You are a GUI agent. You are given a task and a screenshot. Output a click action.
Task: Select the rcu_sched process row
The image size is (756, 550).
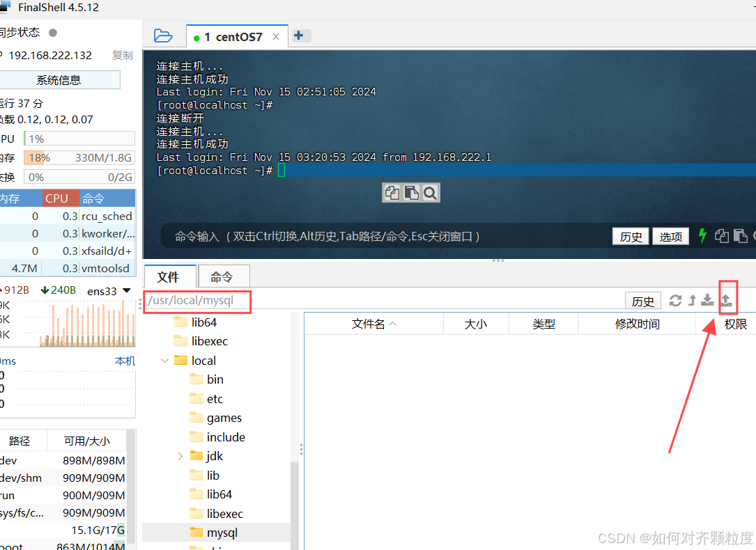(x=68, y=217)
